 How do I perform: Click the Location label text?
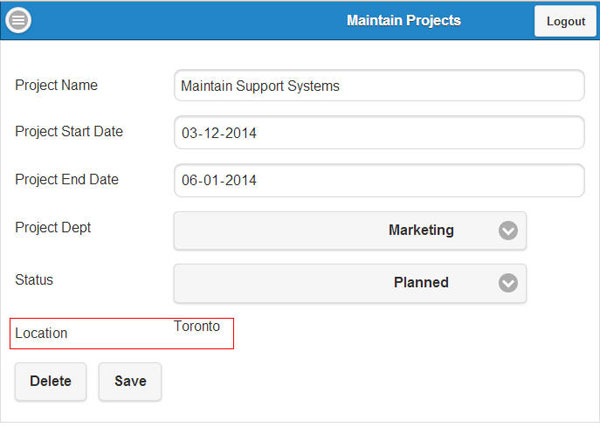tap(41, 333)
